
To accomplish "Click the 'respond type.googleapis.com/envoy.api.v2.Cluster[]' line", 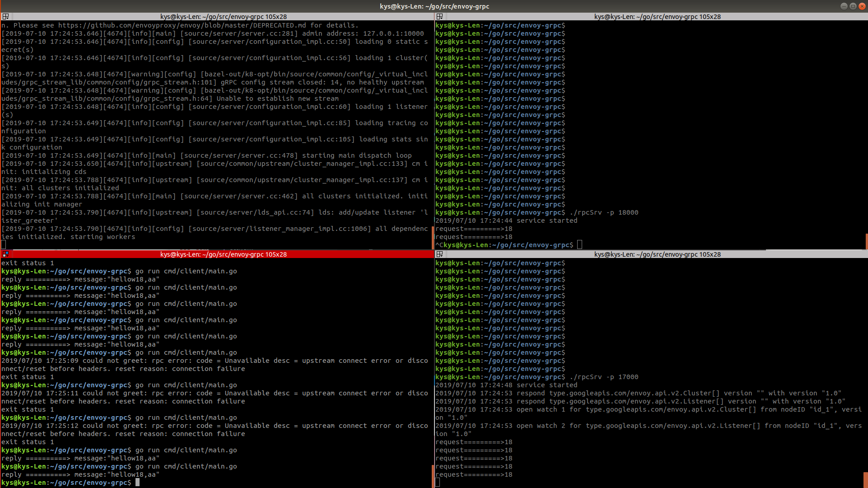I will click(639, 393).
